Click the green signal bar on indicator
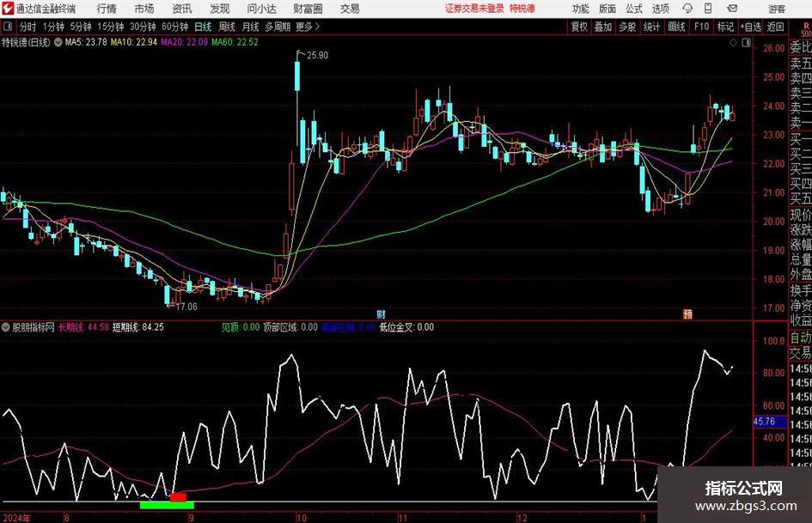 click(x=167, y=505)
